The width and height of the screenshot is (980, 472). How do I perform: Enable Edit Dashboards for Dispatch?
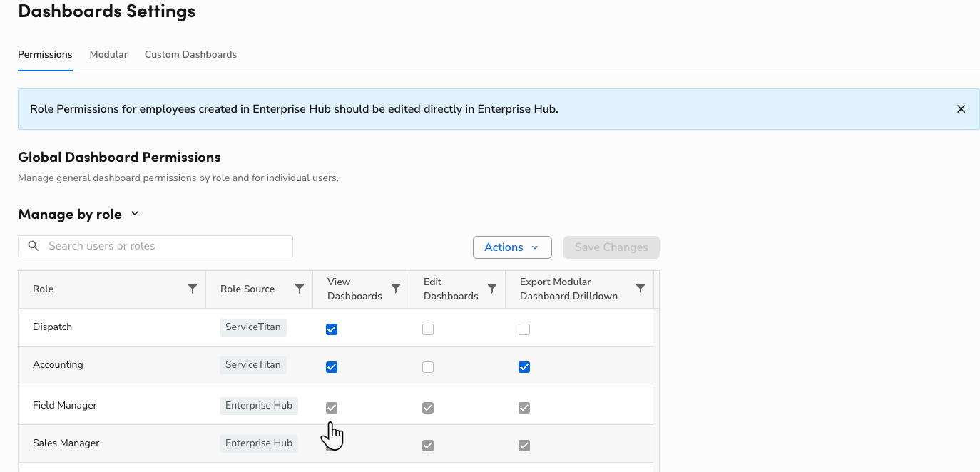click(428, 329)
